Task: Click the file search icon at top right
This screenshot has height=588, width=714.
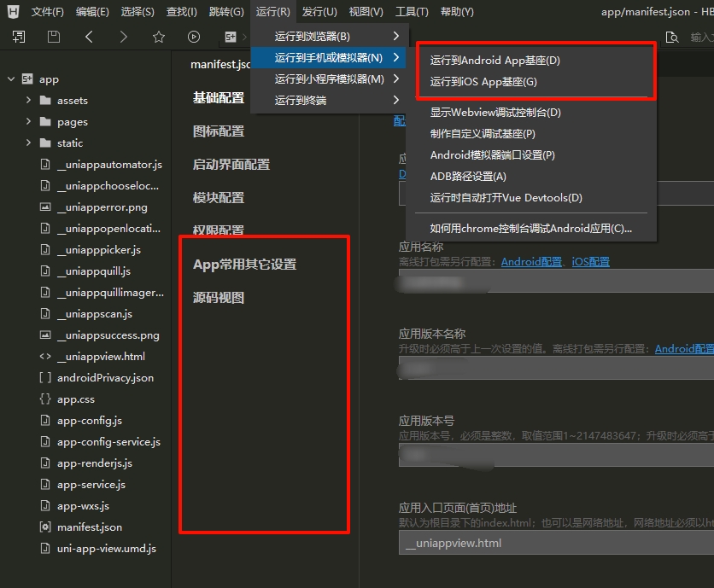Action: 672,37
